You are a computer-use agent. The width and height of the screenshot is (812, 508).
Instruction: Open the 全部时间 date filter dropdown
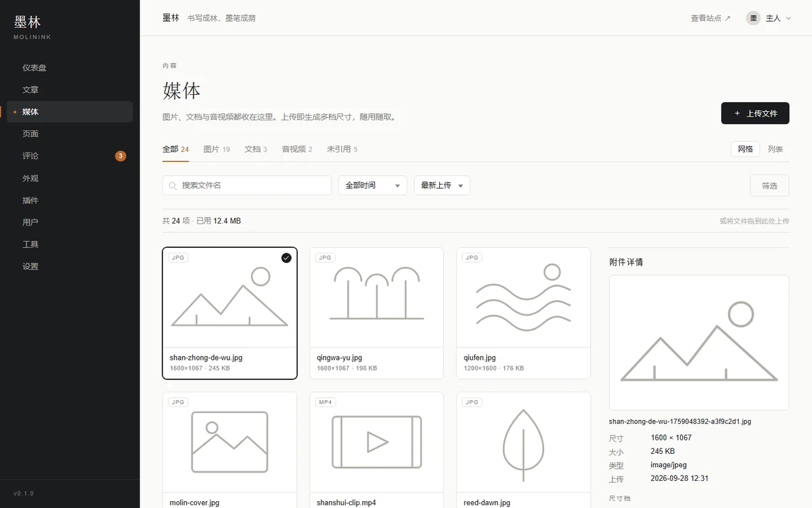tap(373, 186)
